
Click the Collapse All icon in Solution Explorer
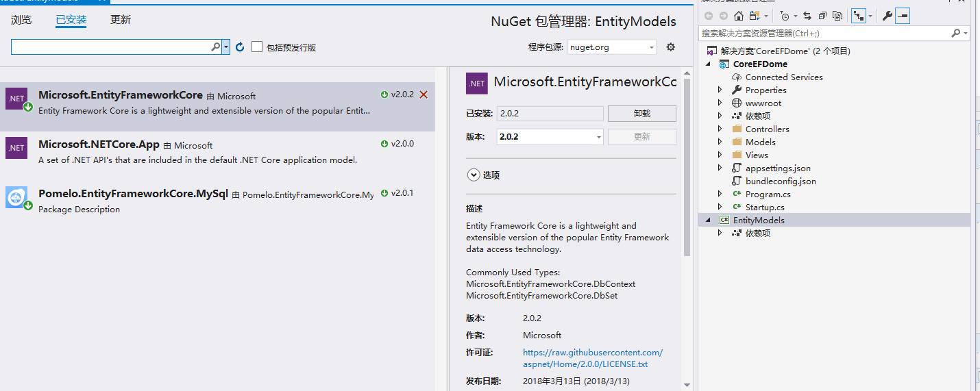point(822,16)
